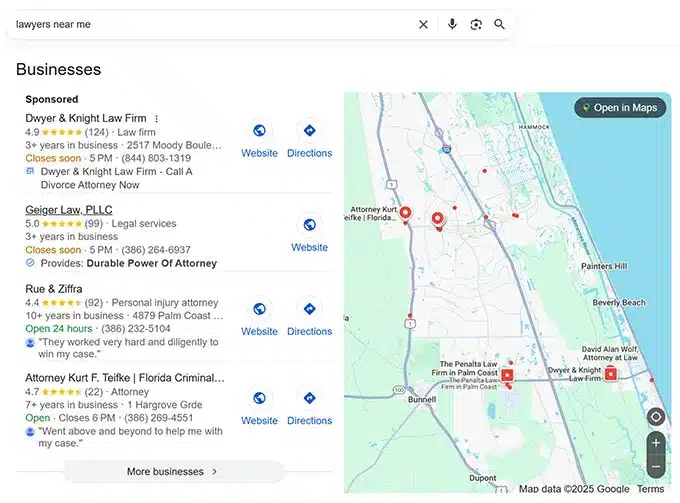The width and height of the screenshot is (680, 503).
Task: Click directions diamond icon for Rue & Ziffra
Action: 310,309
